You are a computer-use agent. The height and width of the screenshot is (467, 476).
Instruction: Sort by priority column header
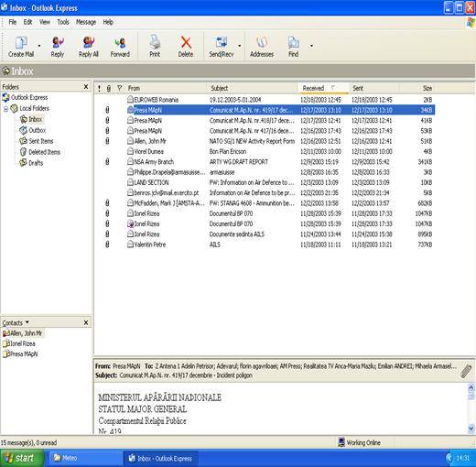pos(99,89)
